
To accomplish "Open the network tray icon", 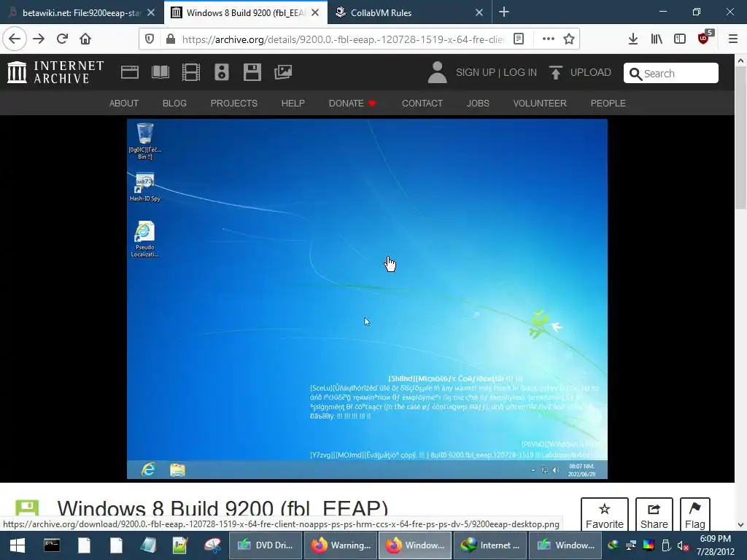I will [631, 545].
